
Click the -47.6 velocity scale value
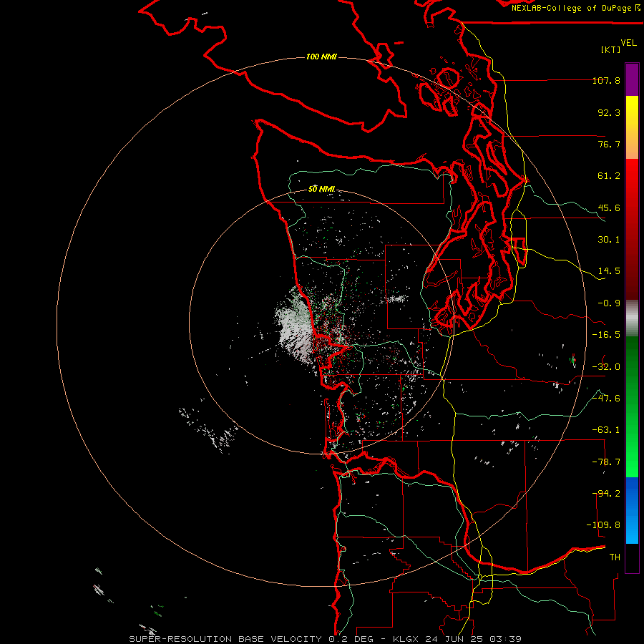coord(606,399)
